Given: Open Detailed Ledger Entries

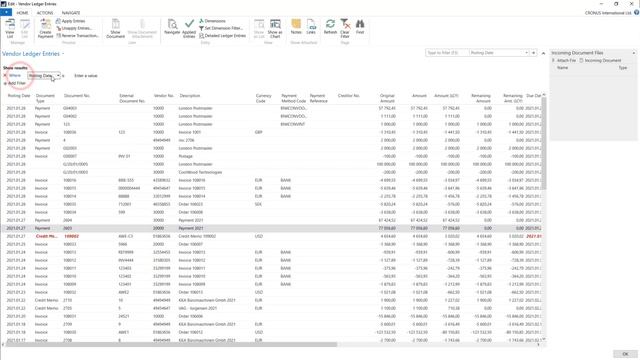Looking at the screenshot, I should click(222, 36).
